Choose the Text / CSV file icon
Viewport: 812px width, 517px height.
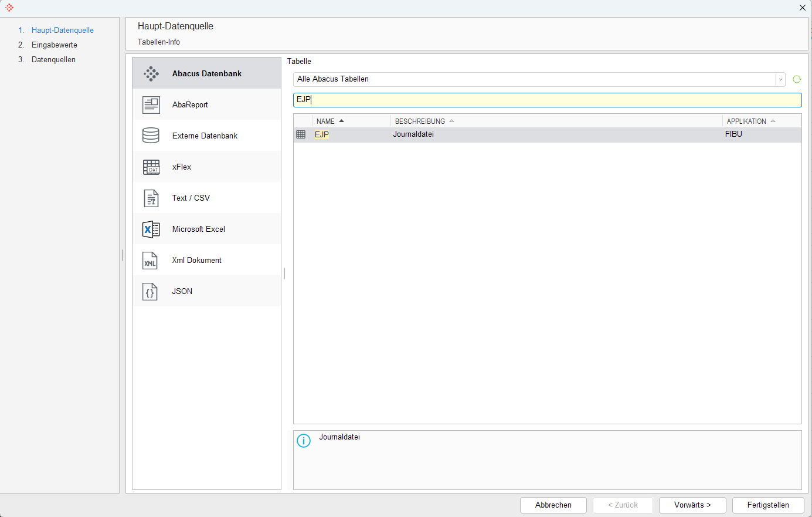(x=151, y=198)
